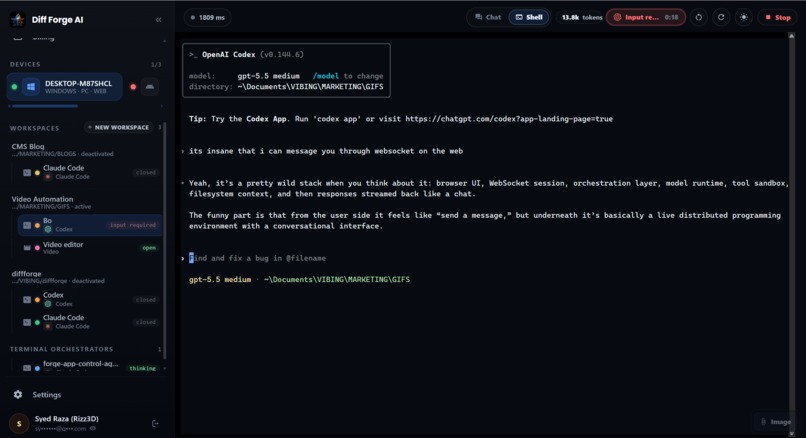
Task: Click the closed badge of CMS Blog Claude Code
Action: (x=145, y=173)
